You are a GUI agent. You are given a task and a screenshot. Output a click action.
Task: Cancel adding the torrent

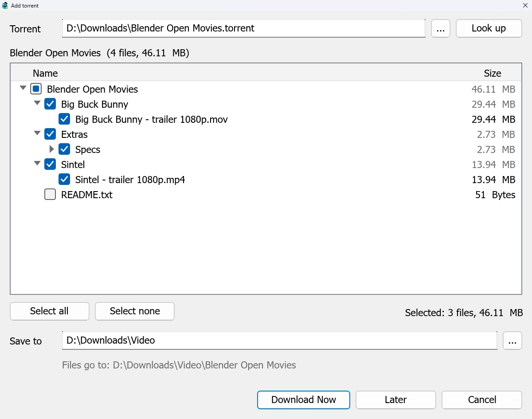[482, 400]
